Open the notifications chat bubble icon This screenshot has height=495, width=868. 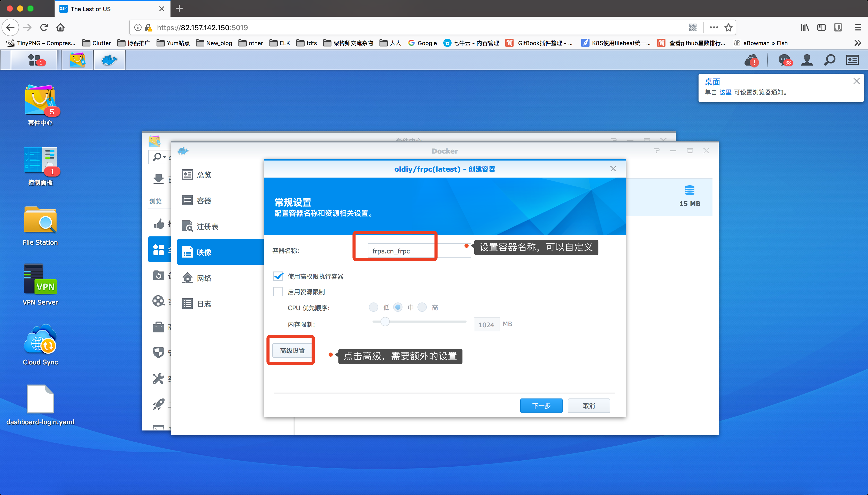point(784,60)
